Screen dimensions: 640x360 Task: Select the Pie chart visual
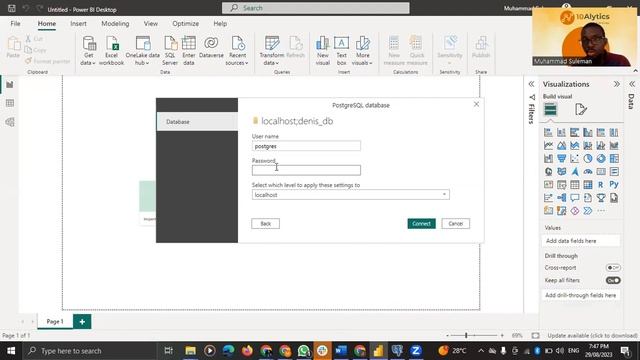click(588, 158)
